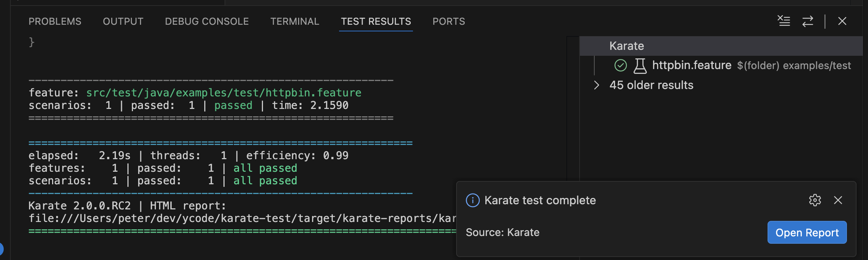Open the HTML report file URL
The image size is (868, 260).
242,218
